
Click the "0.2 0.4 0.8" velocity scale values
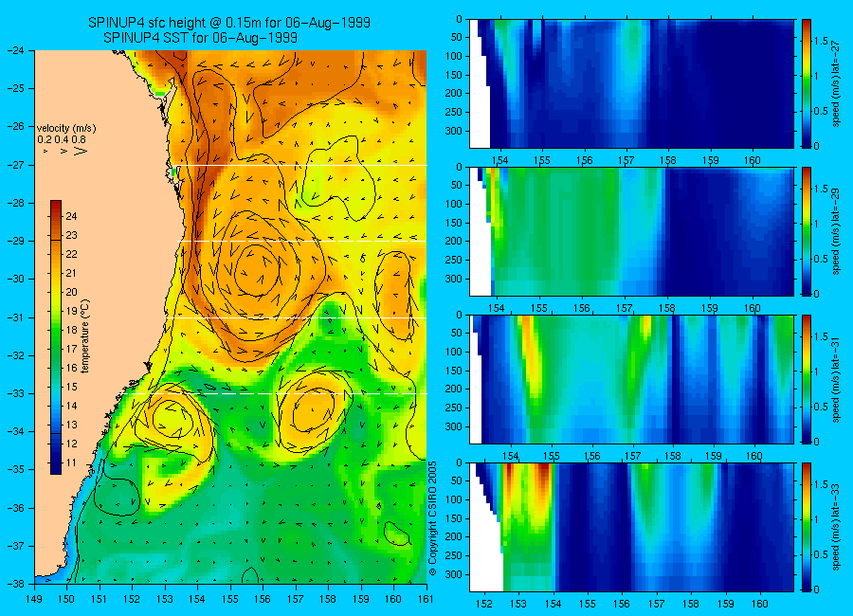[x=62, y=140]
